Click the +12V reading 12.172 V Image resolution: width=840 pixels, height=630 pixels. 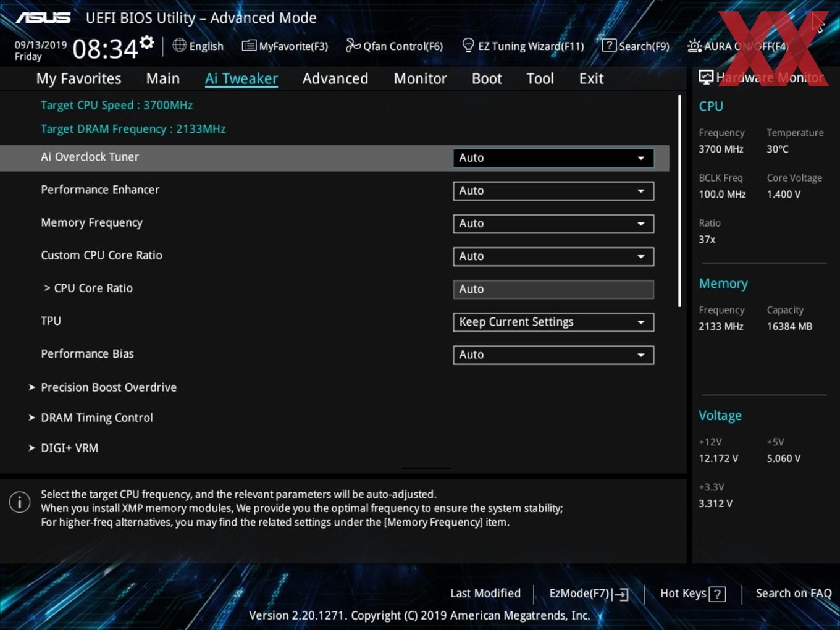click(718, 458)
